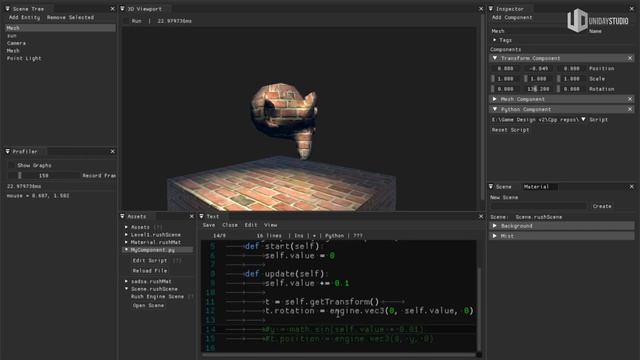This screenshot has height=360, width=640.
Task: Open the View menu in Text editor
Action: pyautogui.click(x=270, y=225)
